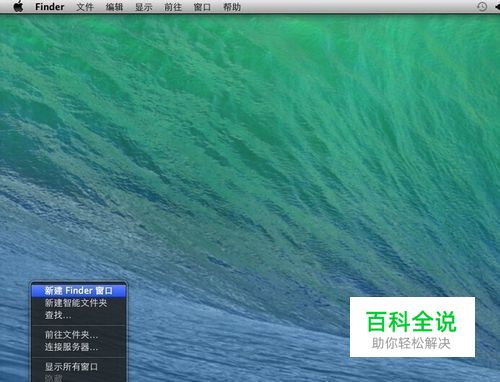Image resolution: width=500 pixels, height=382 pixels.
Task: Choose 新建智能文件夹 from the menu
Action: 79,303
